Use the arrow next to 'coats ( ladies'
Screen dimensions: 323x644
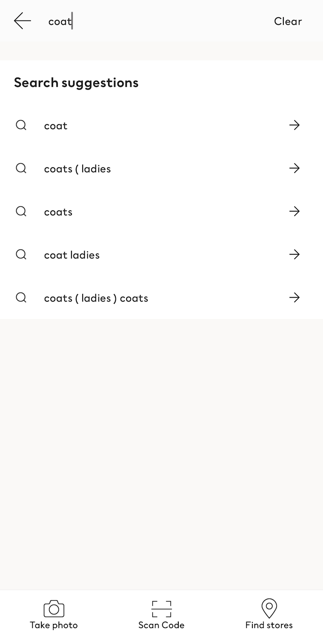click(x=295, y=168)
